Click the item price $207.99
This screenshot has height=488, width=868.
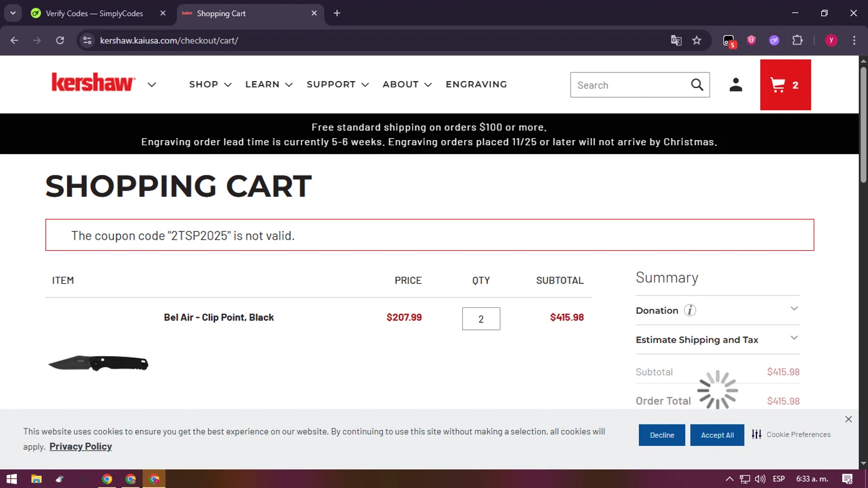(x=404, y=317)
